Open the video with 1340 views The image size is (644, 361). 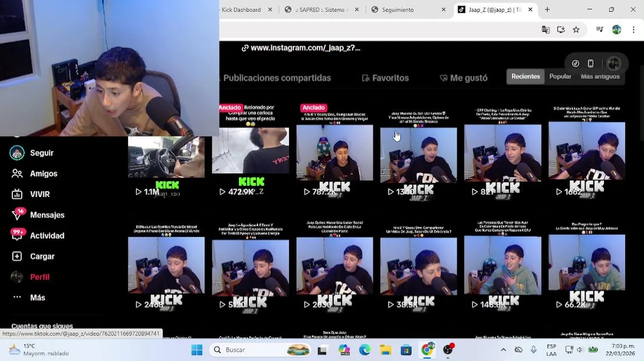coord(418,153)
